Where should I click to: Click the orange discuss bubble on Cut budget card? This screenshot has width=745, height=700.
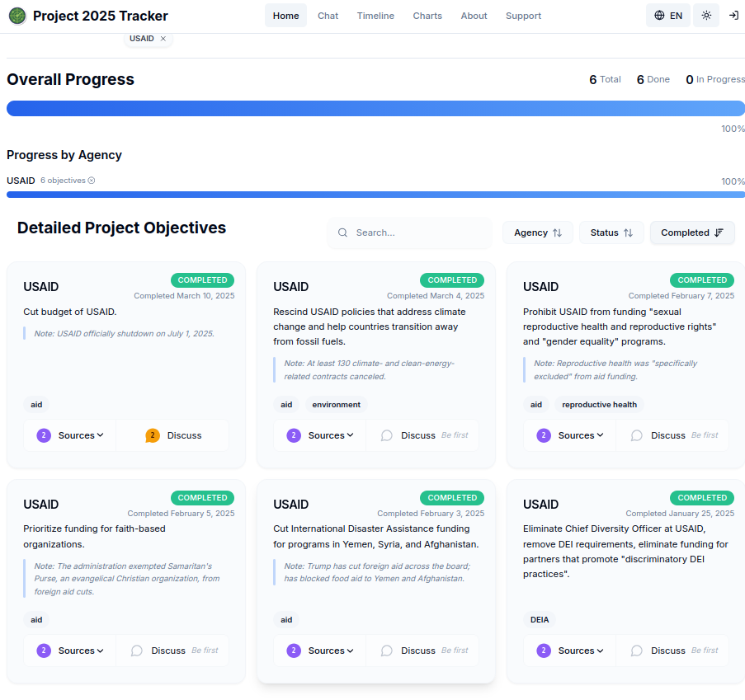tap(152, 435)
